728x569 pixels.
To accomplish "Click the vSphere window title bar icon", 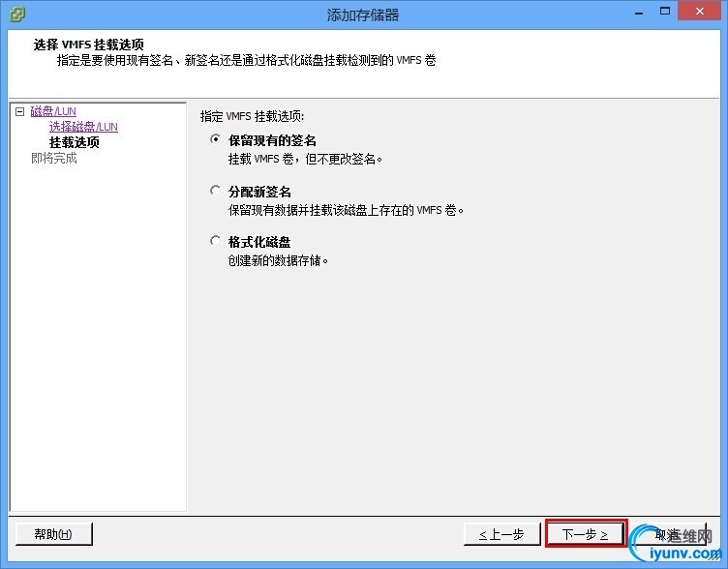I will (17, 15).
